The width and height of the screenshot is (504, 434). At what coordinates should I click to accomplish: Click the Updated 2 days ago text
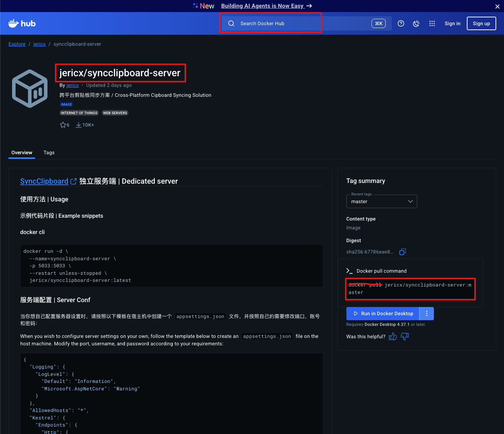[x=109, y=85]
